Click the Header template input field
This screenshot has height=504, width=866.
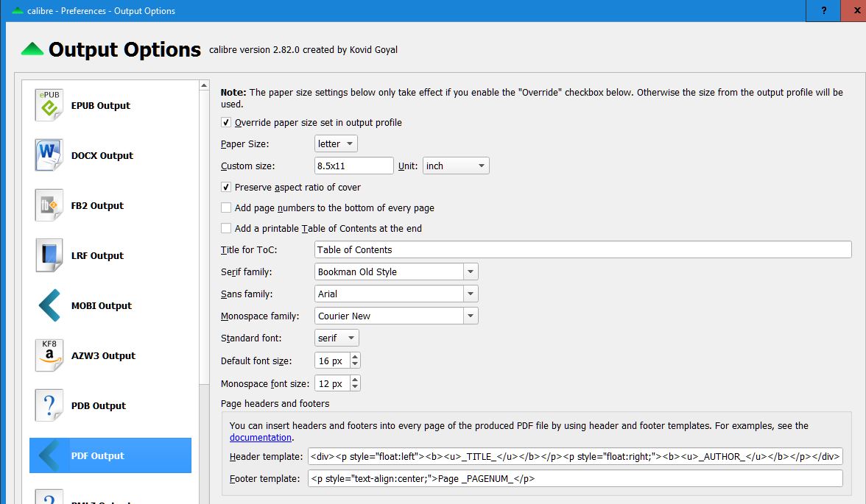pos(576,456)
